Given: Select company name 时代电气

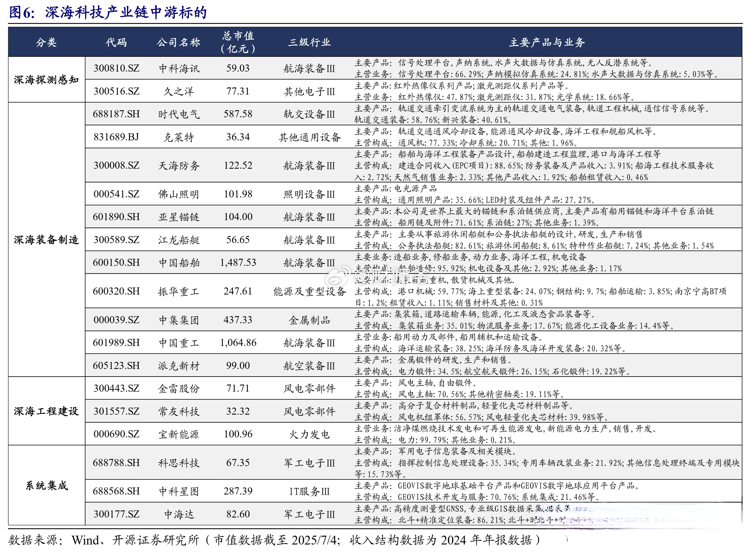Looking at the screenshot, I should [x=179, y=114].
